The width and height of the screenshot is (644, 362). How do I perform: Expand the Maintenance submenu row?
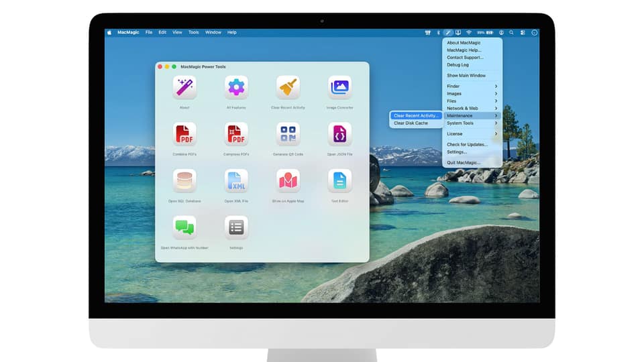pos(472,116)
